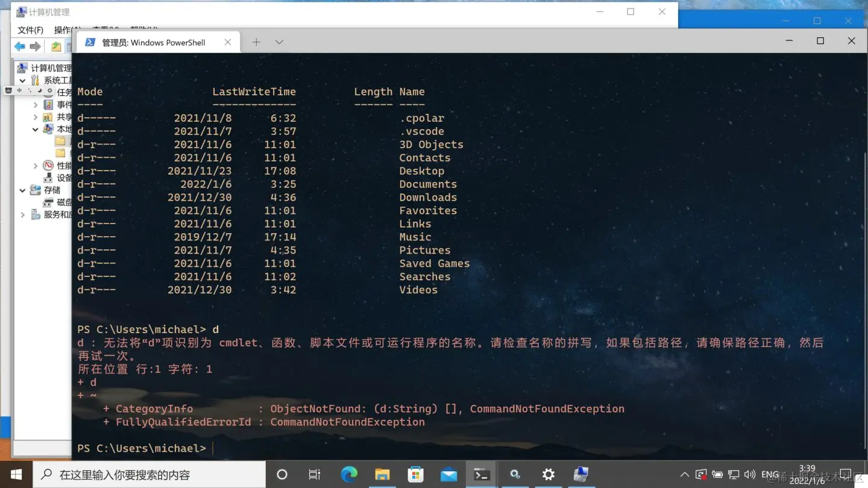Select 计算机管理 root node in tree

(45, 67)
